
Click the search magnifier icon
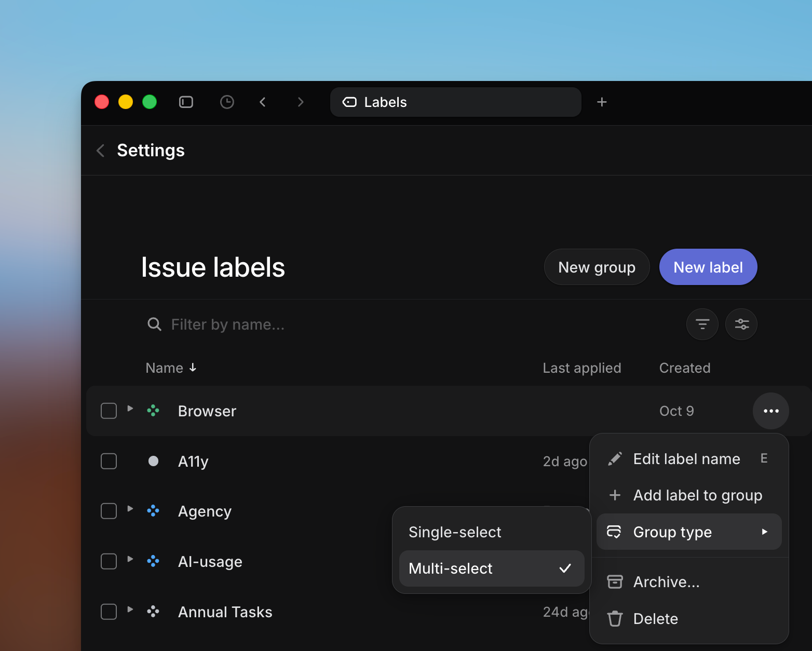(x=154, y=324)
